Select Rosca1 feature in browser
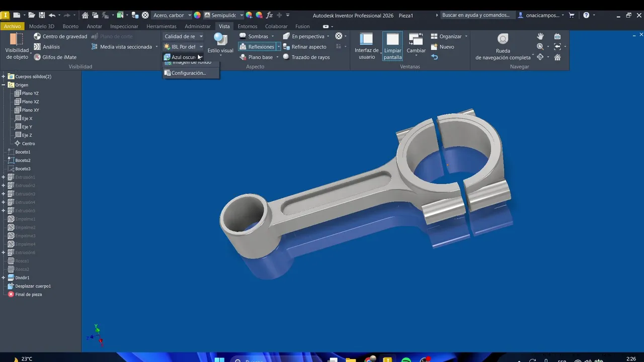The width and height of the screenshot is (644, 362). [x=22, y=261]
